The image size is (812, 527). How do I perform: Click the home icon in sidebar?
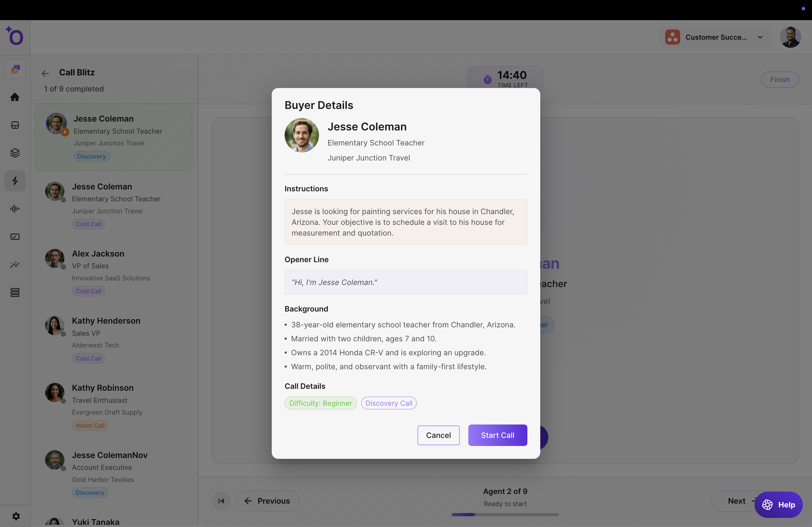[x=15, y=97]
